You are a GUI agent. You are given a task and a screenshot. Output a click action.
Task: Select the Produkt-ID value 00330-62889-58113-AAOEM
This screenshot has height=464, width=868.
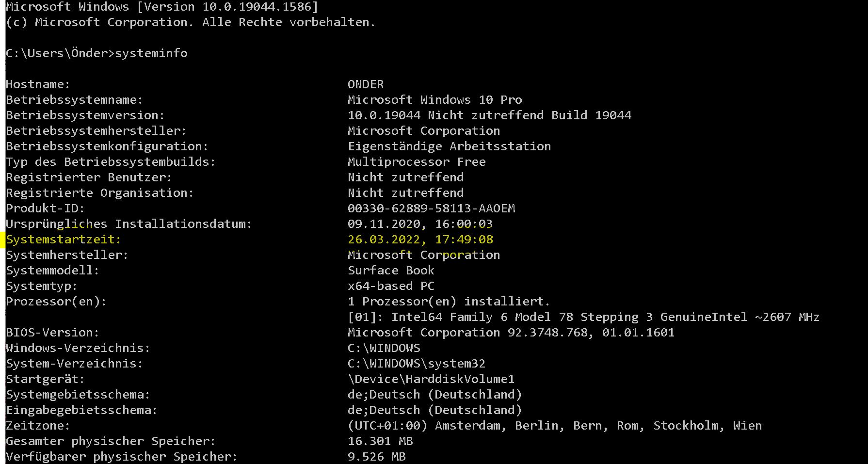(432, 208)
